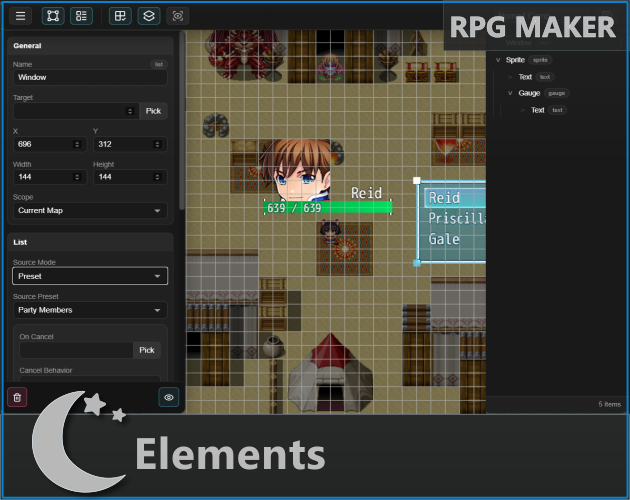Select the Text item under Gauge
630x500 pixels.
pos(538,110)
